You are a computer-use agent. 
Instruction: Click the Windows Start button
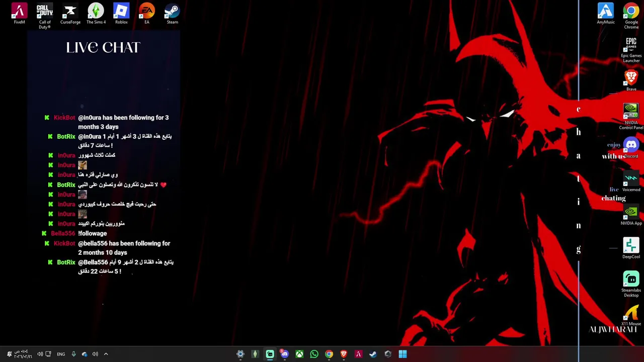coord(403,354)
